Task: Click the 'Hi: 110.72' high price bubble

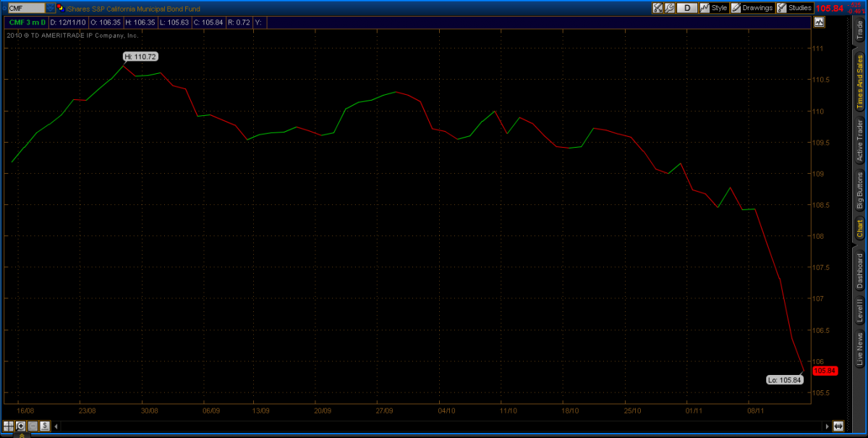Action: tap(140, 56)
